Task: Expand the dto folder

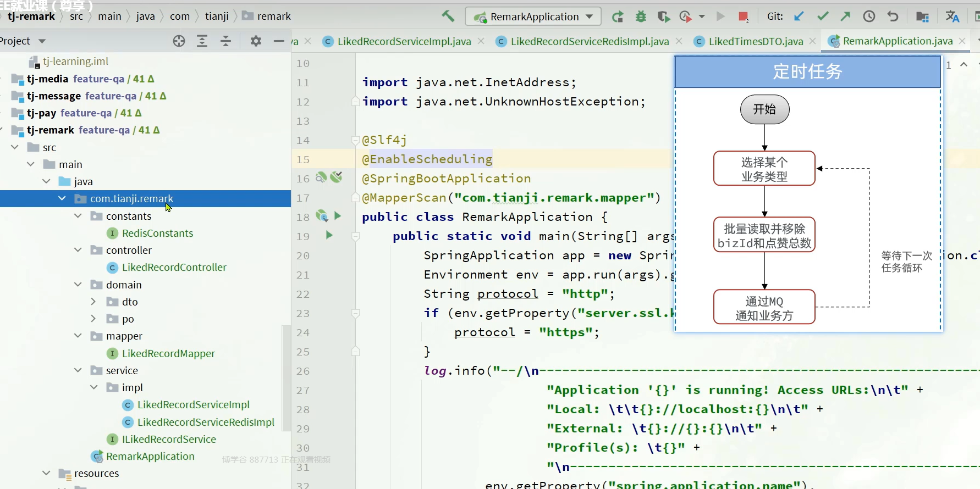Action: pos(93,302)
